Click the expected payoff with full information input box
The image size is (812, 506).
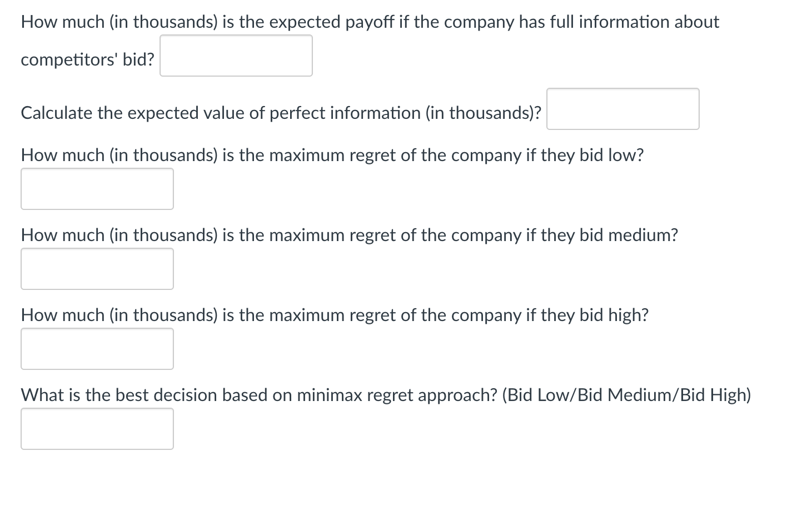236,56
